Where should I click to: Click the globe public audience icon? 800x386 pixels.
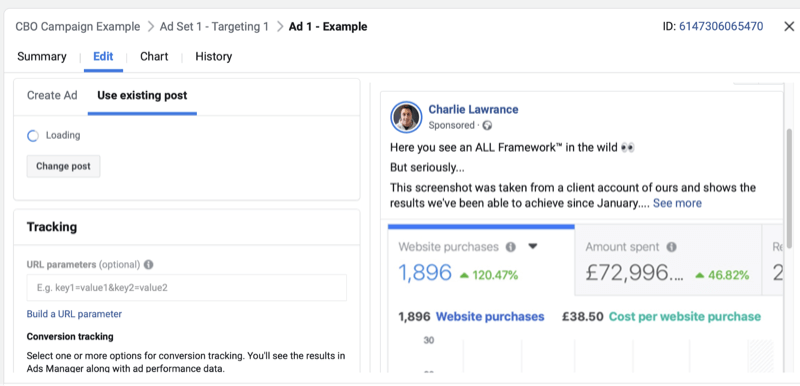[487, 125]
